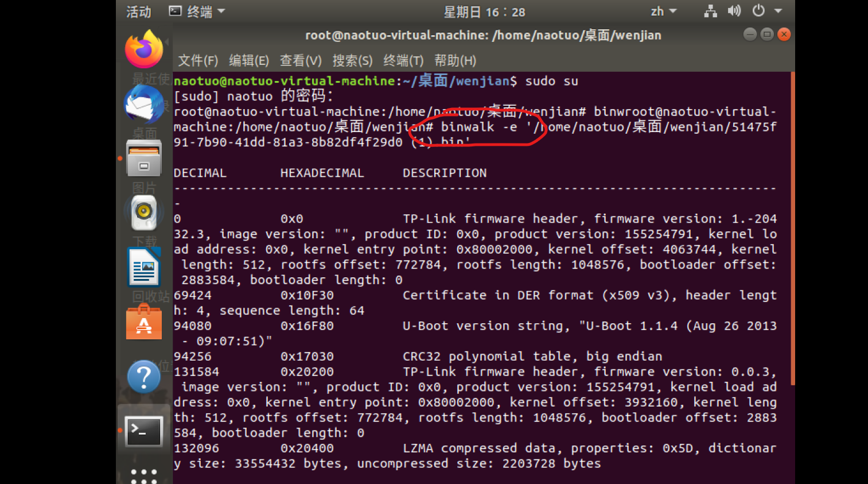
Task: Mute system volume from the top bar
Action: [x=734, y=11]
